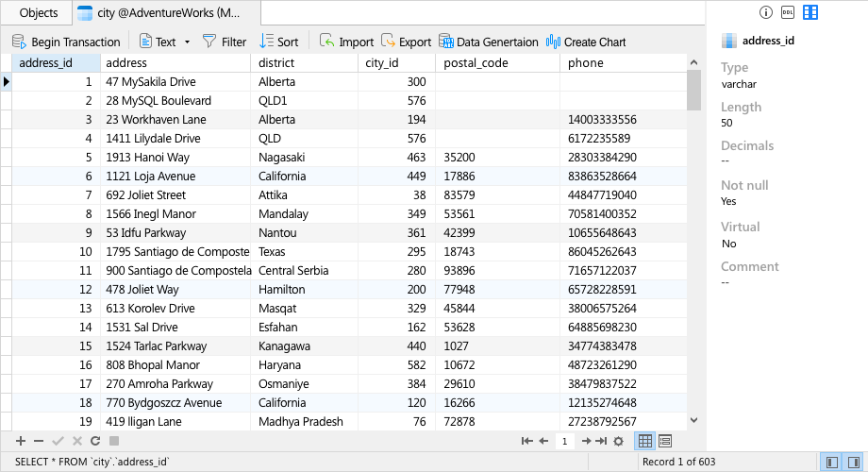This screenshot has width=868, height=472.
Task: Select district cell 'QLD1'
Action: coord(305,101)
